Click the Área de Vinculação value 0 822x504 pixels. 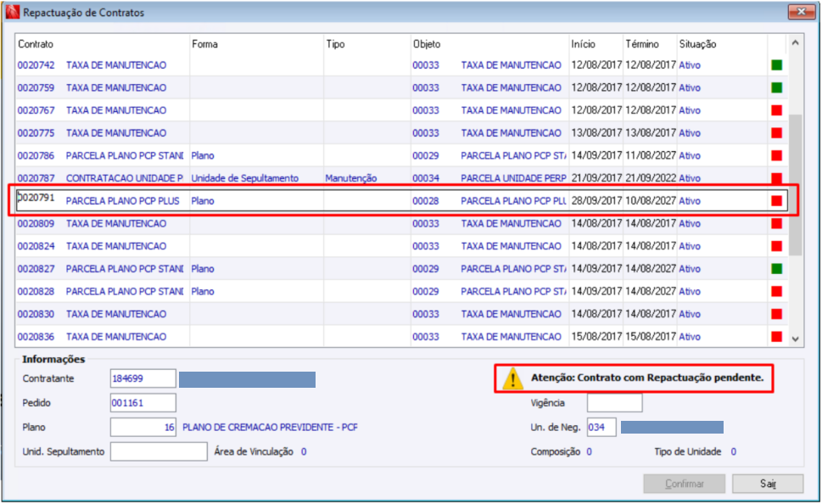point(304,451)
